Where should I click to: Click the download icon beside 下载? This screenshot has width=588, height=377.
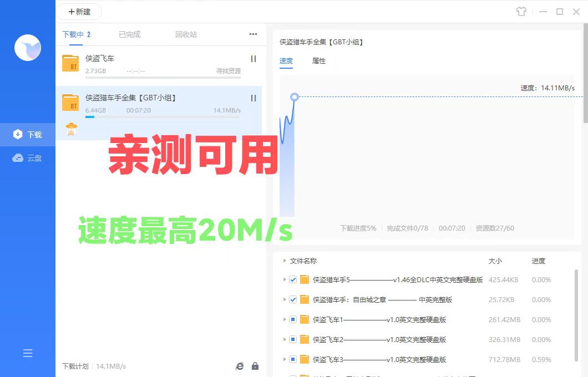tap(18, 134)
